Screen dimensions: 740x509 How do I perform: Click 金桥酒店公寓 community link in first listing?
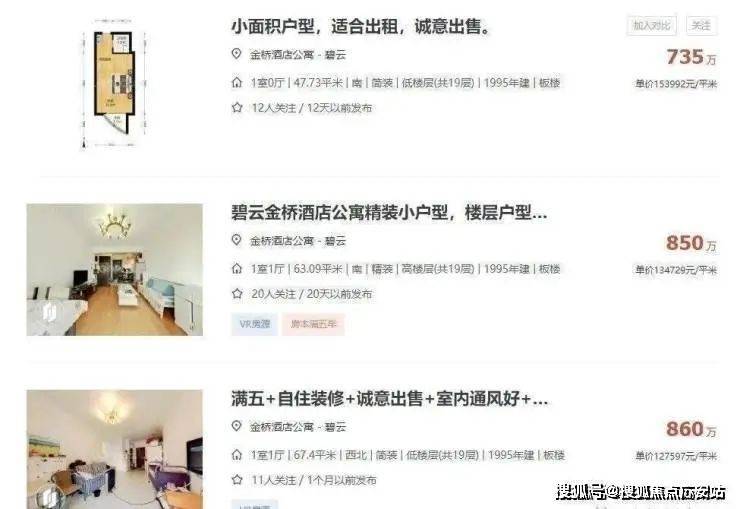(x=282, y=55)
